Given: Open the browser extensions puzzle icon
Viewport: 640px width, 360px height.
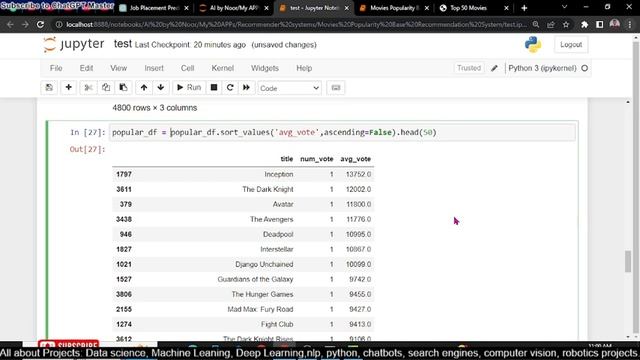Looking at the screenshot, I should [584, 24].
